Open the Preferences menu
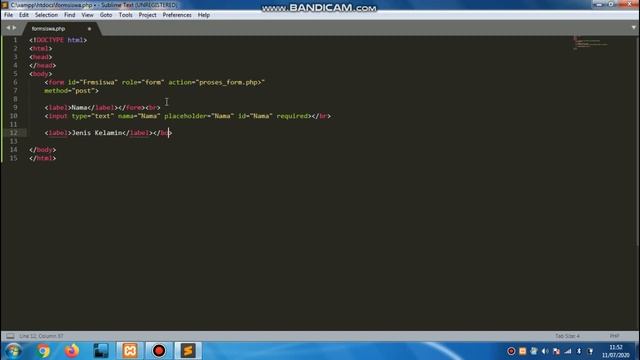Image resolution: width=640 pixels, height=360 pixels. [177, 15]
